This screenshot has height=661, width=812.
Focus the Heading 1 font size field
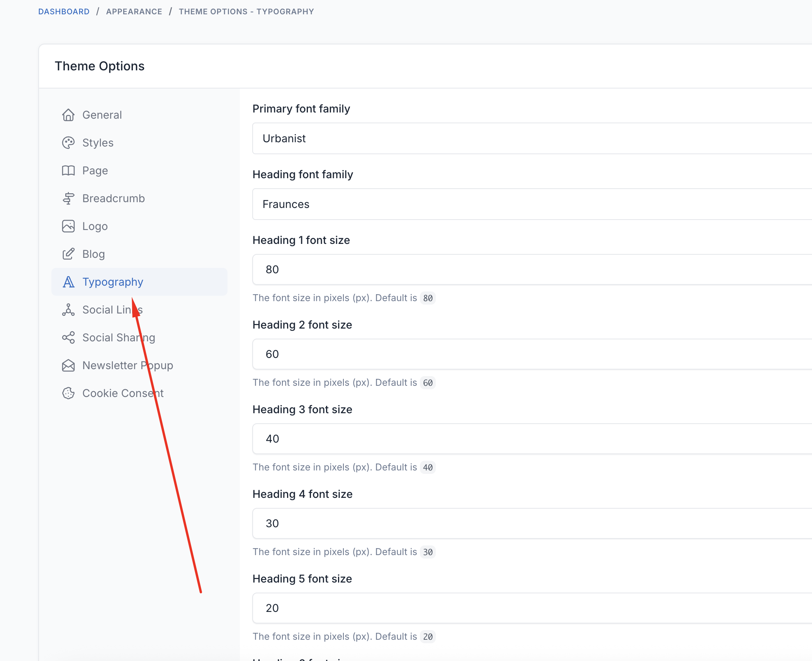(532, 269)
